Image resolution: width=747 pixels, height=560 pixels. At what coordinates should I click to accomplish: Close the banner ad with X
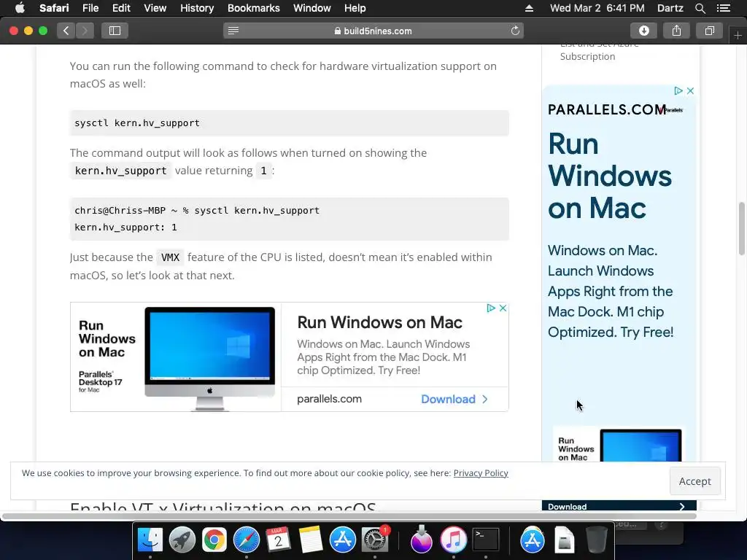pyautogui.click(x=503, y=308)
